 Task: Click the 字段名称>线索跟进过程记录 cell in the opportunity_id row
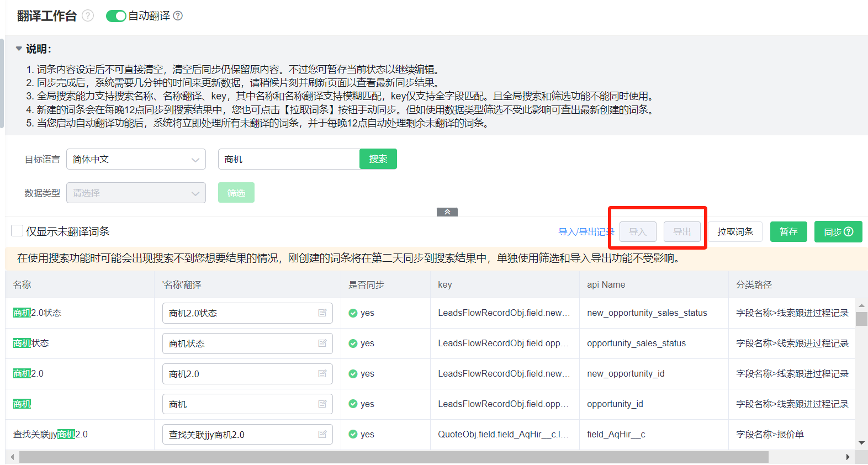pyautogui.click(x=792, y=404)
